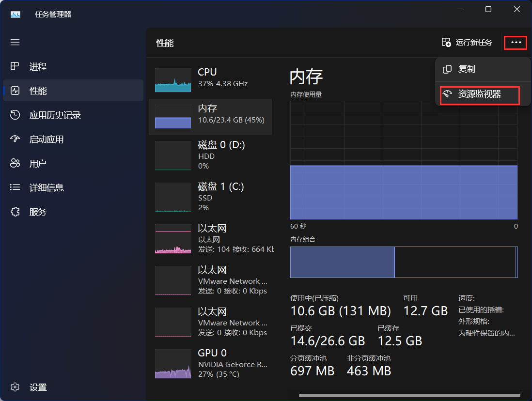Select the Performance (性能) sidebar icon
The width and height of the screenshot is (532, 401).
pyautogui.click(x=15, y=91)
